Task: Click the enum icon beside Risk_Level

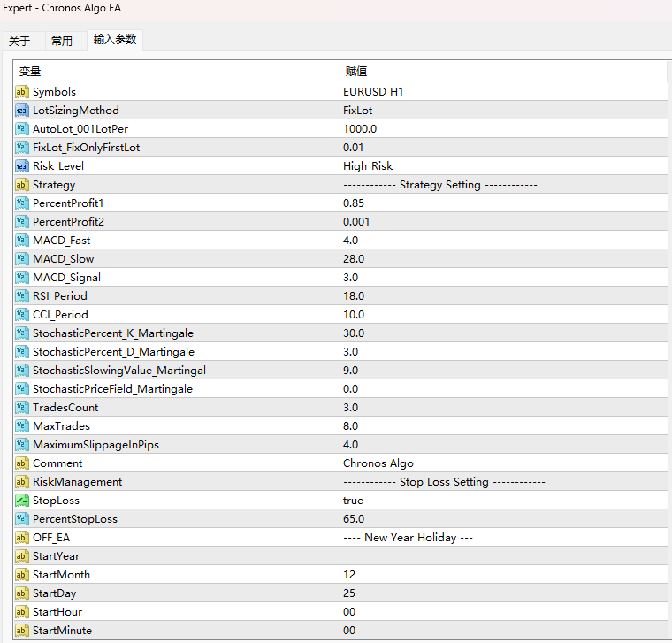Action: click(22, 166)
